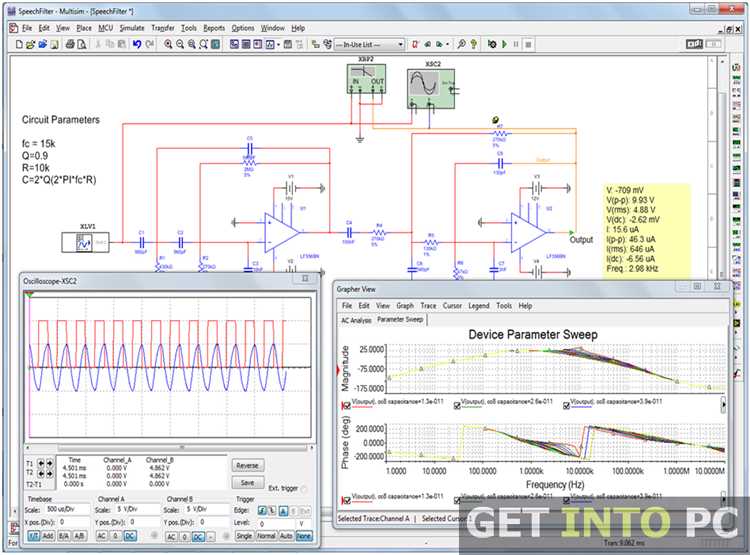Zoom to the selected area
Image resolution: width=750 pixels, height=555 pixels.
(x=192, y=44)
